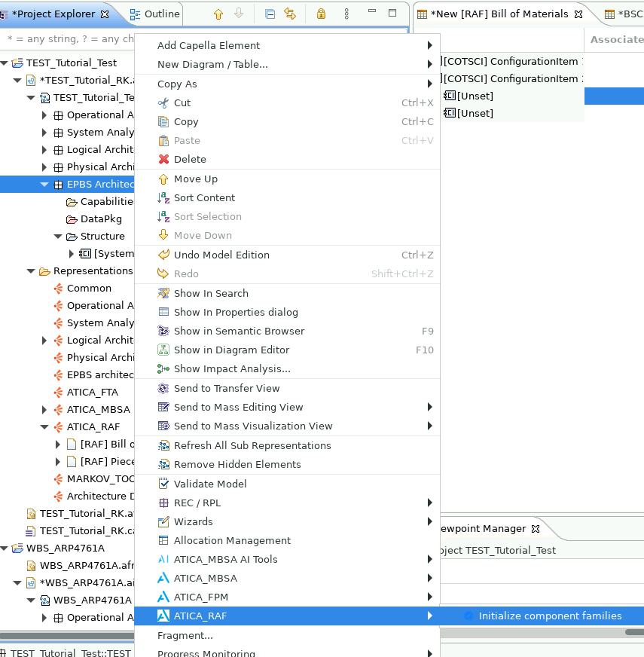Select the first [COTSCI] ConfigurationItem row
This screenshot has width=644, height=657.
pos(512,61)
